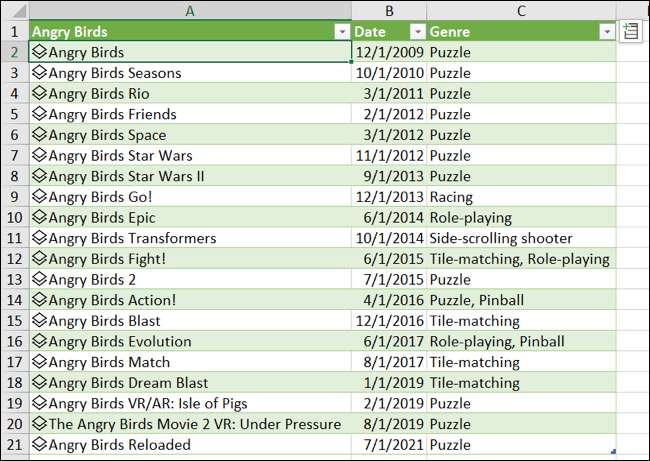Select the Racing genre cell
Image resolution: width=650 pixels, height=461 pixels.
tap(451, 197)
